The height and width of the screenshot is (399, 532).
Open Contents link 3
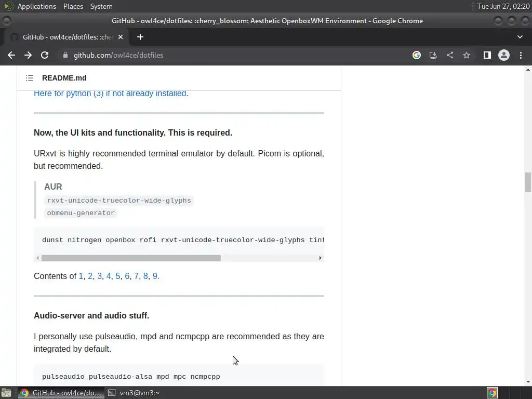point(99,276)
